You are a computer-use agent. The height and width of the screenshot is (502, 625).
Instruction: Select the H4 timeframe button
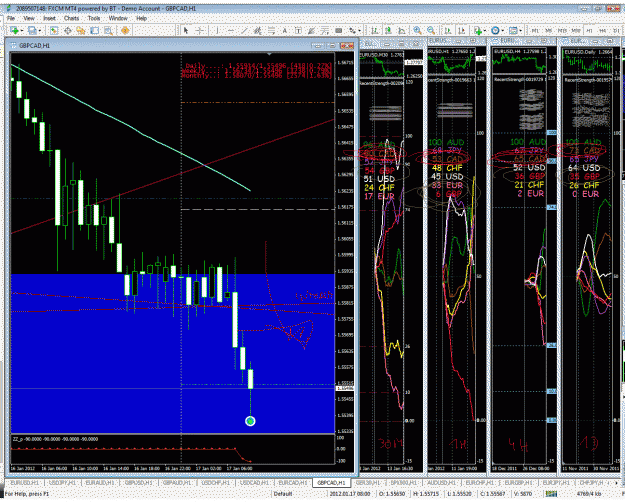(603, 30)
